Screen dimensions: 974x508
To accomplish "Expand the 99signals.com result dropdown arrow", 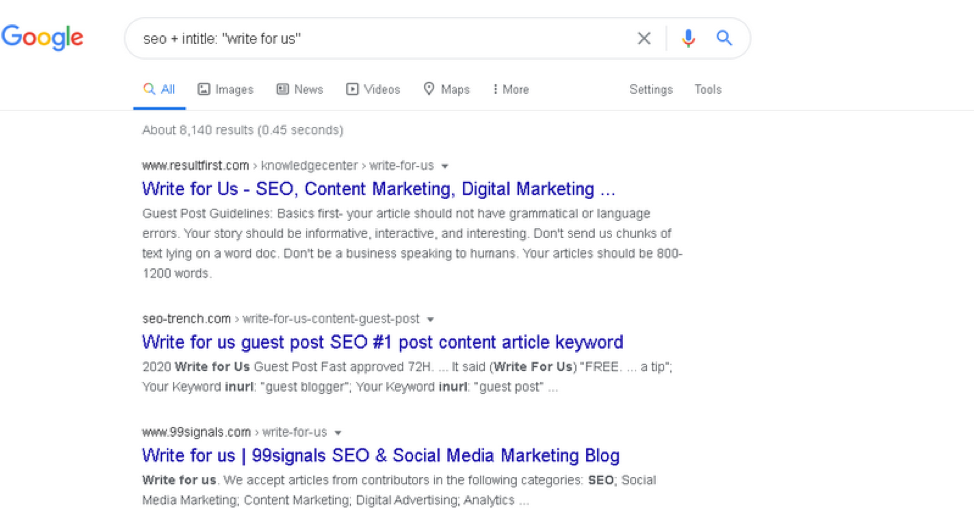I will coord(338,433).
